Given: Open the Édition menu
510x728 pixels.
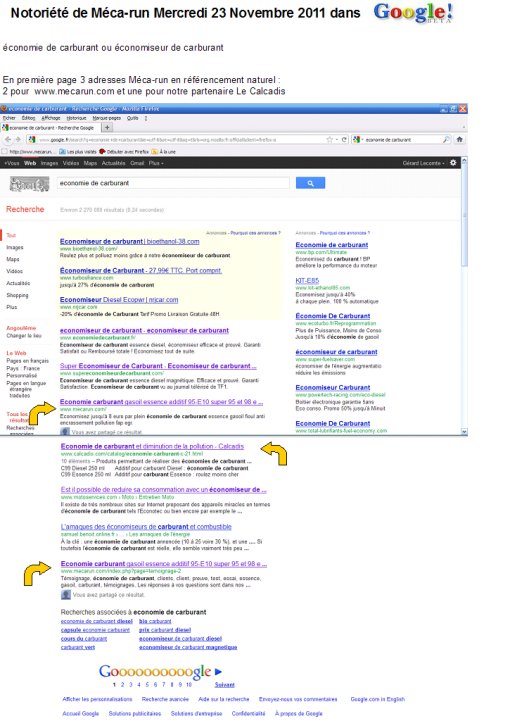Looking at the screenshot, I should pyautogui.click(x=28, y=118).
